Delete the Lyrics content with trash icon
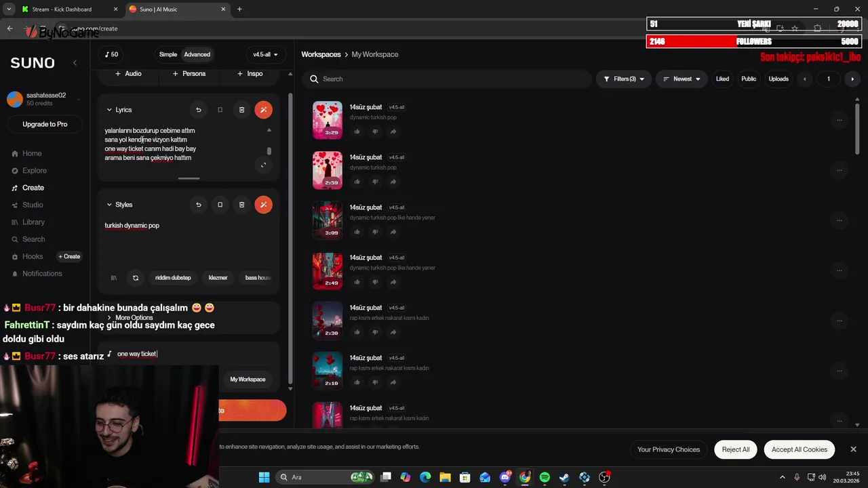The width and height of the screenshot is (868, 488). (x=241, y=110)
